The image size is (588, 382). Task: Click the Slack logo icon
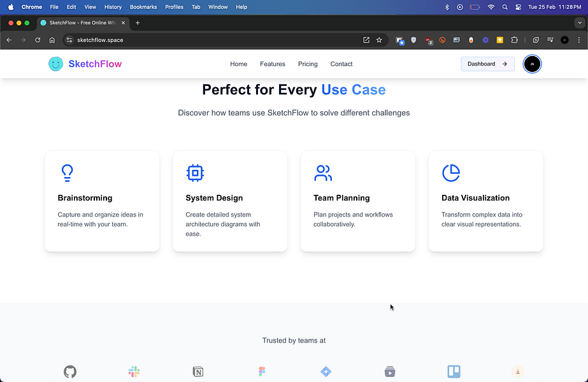click(x=134, y=372)
